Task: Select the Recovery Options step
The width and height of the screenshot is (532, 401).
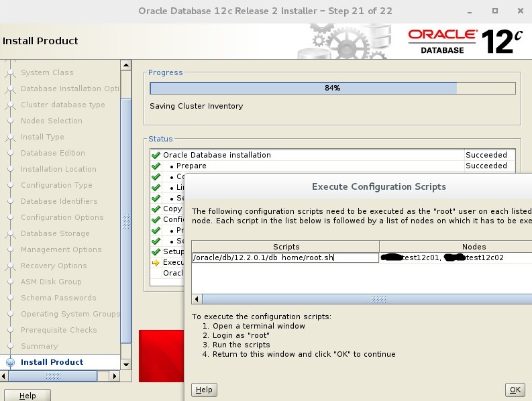Action: pyautogui.click(x=54, y=266)
